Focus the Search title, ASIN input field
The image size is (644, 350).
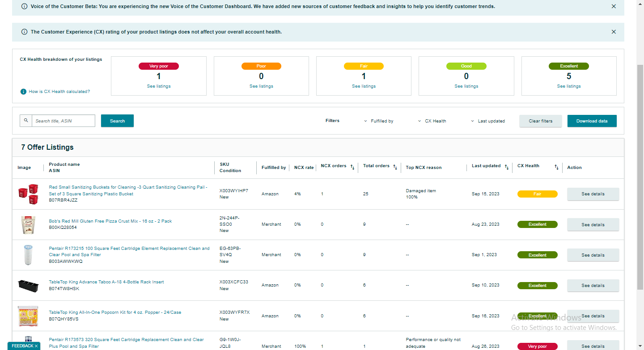pos(64,121)
